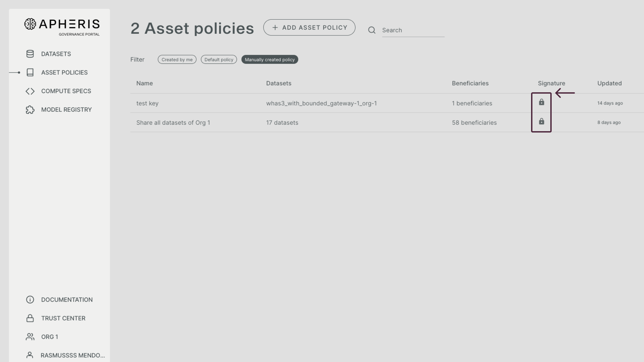This screenshot has width=644, height=362.
Task: Click the Asset Policies book icon
Action: (x=30, y=72)
